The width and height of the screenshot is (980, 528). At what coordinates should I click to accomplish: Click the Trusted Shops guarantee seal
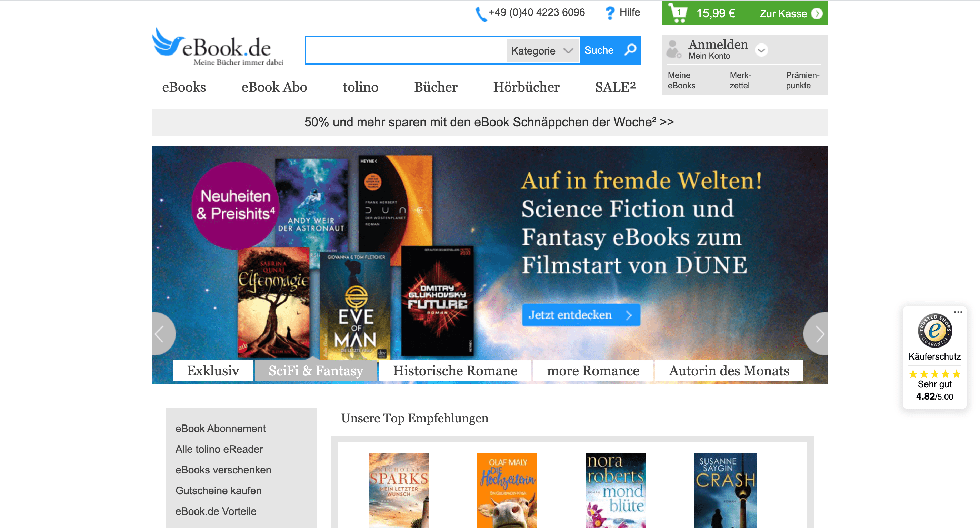tap(935, 330)
